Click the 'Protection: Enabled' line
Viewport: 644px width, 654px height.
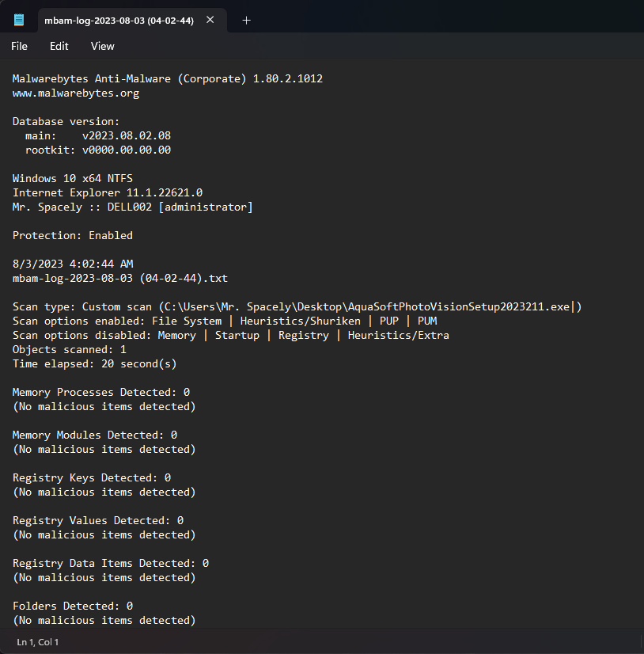73,236
